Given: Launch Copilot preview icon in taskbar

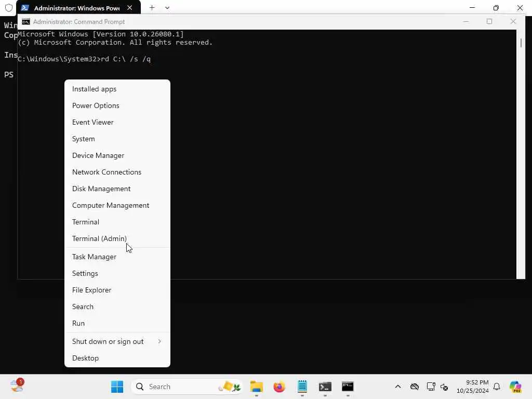Looking at the screenshot, I should [x=515, y=387].
